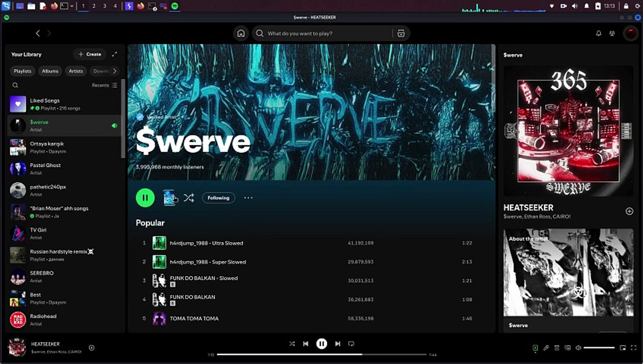Screen dimensions: 643x364
Task: Go to Spotify Home via house icon
Action: tap(241, 33)
